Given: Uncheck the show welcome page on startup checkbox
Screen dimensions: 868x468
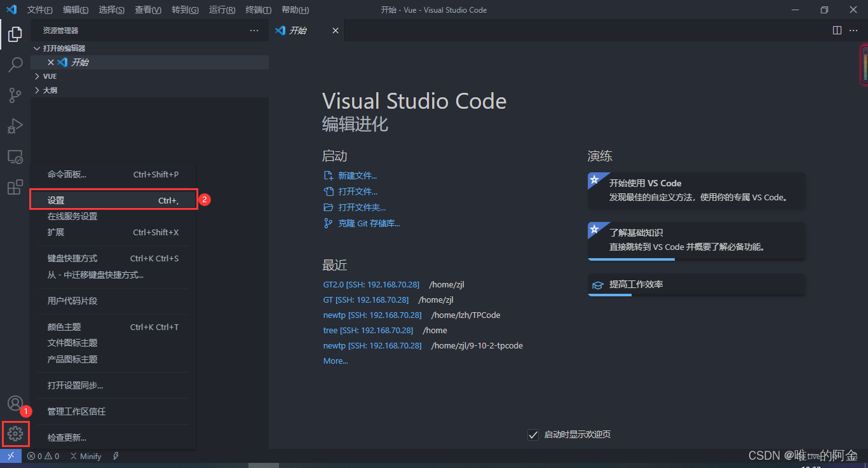Looking at the screenshot, I should coord(533,435).
